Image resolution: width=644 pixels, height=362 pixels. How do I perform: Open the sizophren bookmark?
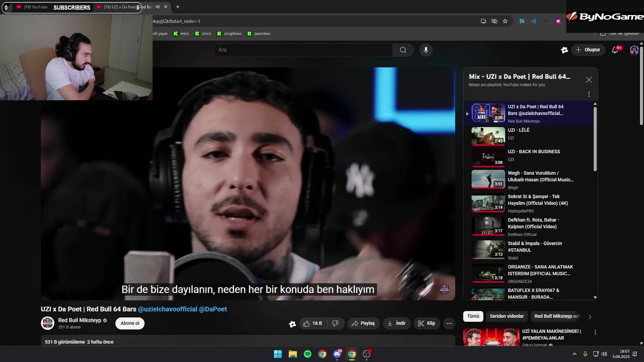point(229,34)
